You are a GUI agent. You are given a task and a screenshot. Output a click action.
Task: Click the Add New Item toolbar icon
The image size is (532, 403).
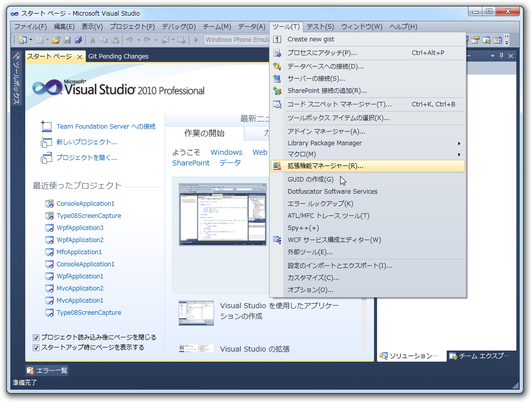click(x=40, y=40)
